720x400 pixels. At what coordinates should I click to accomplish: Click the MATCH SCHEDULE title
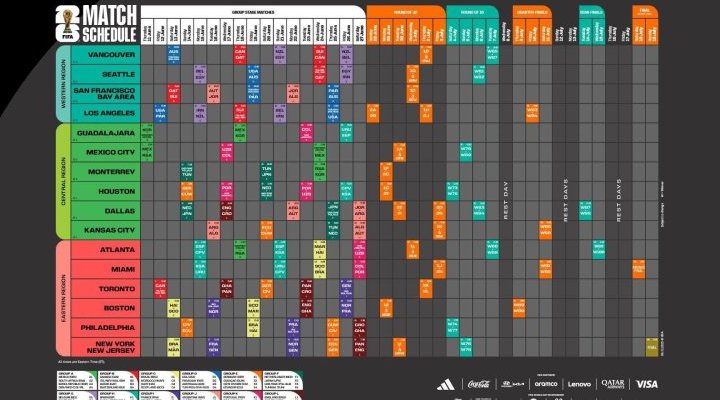point(109,24)
